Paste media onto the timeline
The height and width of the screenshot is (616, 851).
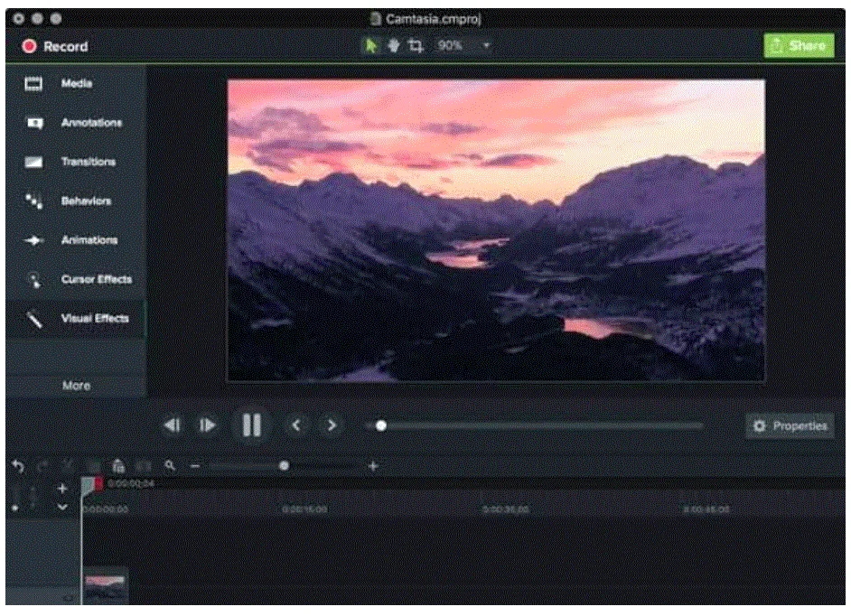(118, 466)
